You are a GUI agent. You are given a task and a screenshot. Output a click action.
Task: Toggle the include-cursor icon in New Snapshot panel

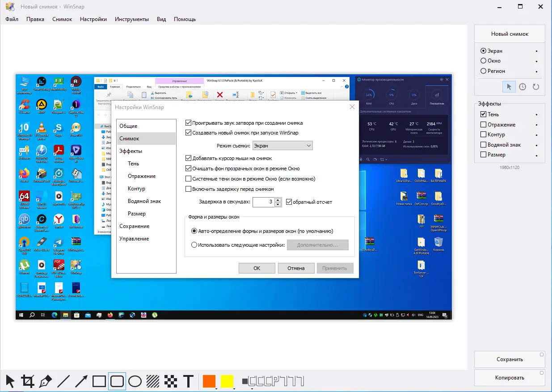point(509,87)
